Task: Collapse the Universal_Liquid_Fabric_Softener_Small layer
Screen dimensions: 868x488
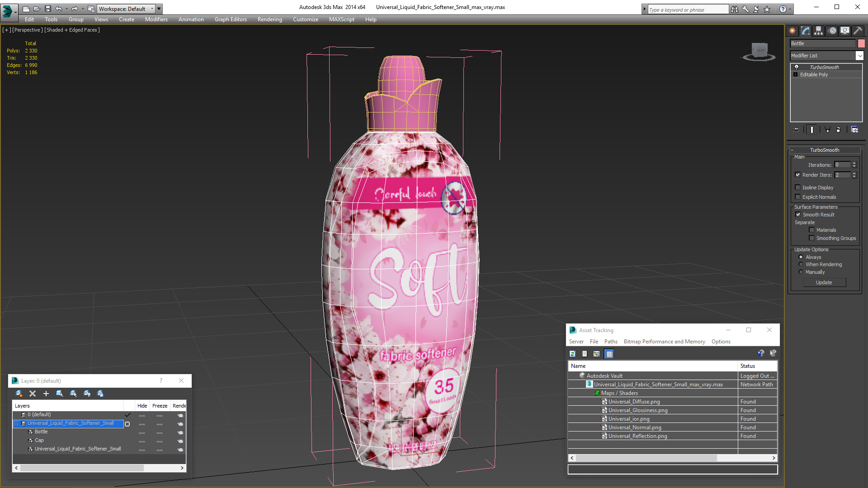Action: (x=16, y=423)
